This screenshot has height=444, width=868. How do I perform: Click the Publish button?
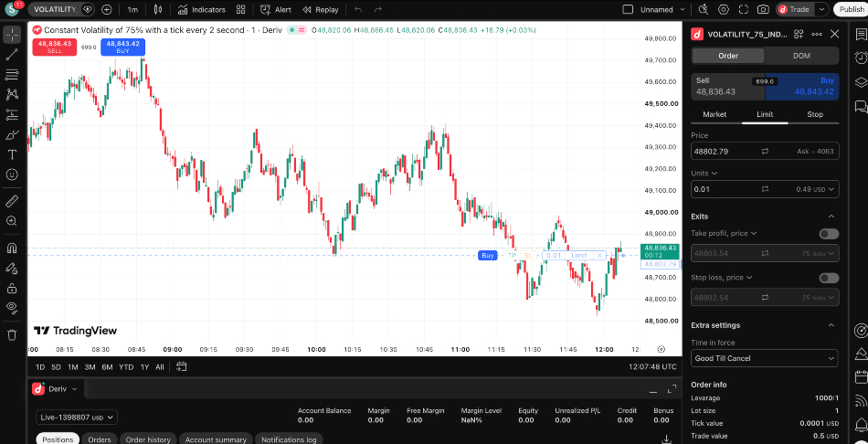click(851, 9)
